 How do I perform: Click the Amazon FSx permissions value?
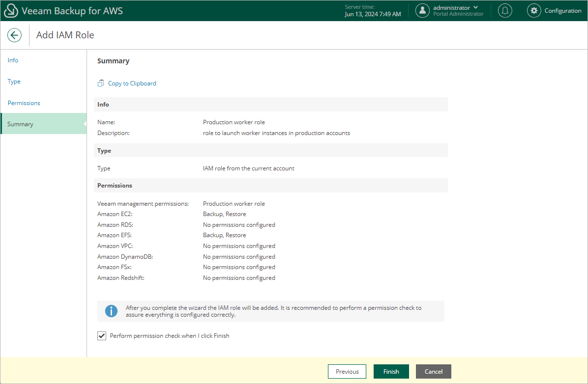[x=239, y=267]
